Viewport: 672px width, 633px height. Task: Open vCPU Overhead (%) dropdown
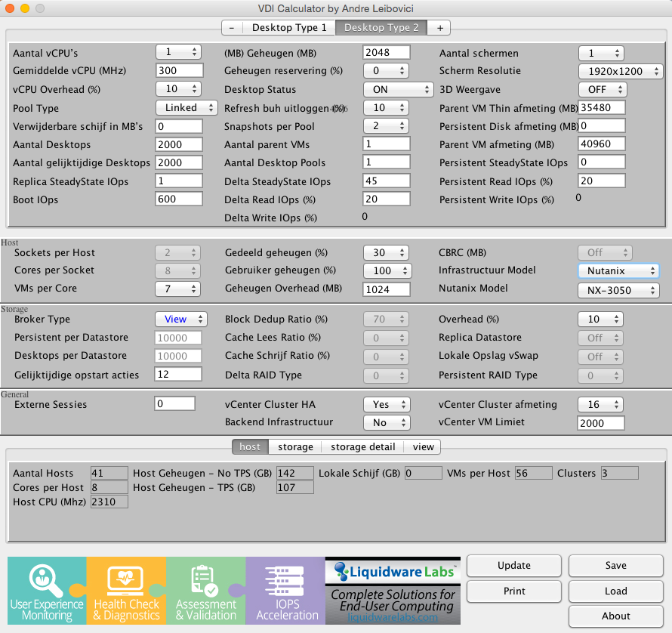[x=178, y=89]
